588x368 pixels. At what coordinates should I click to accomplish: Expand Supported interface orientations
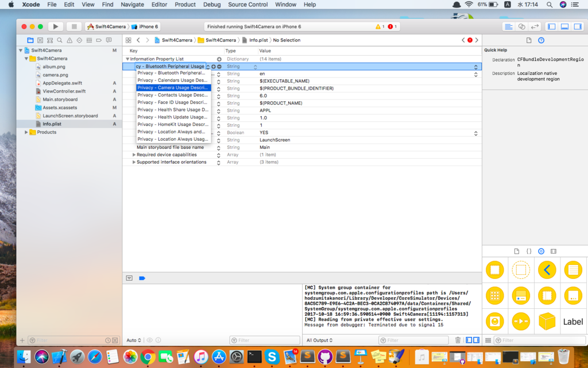(134, 162)
